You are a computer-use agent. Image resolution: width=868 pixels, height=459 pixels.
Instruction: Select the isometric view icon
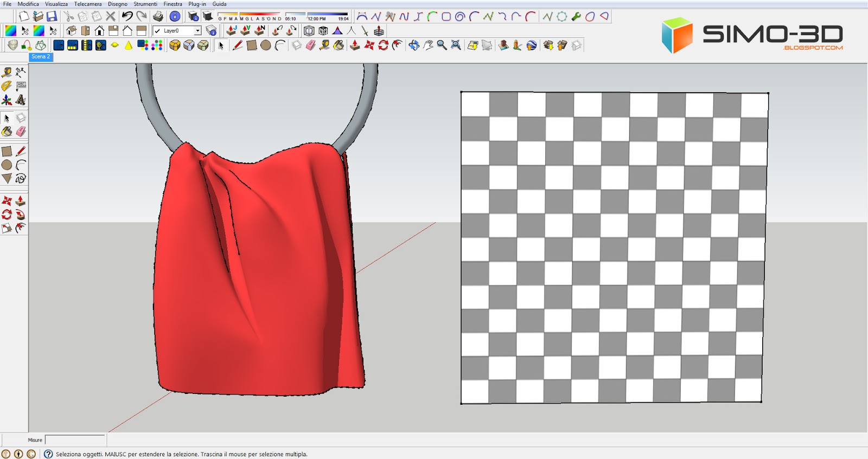click(x=71, y=31)
